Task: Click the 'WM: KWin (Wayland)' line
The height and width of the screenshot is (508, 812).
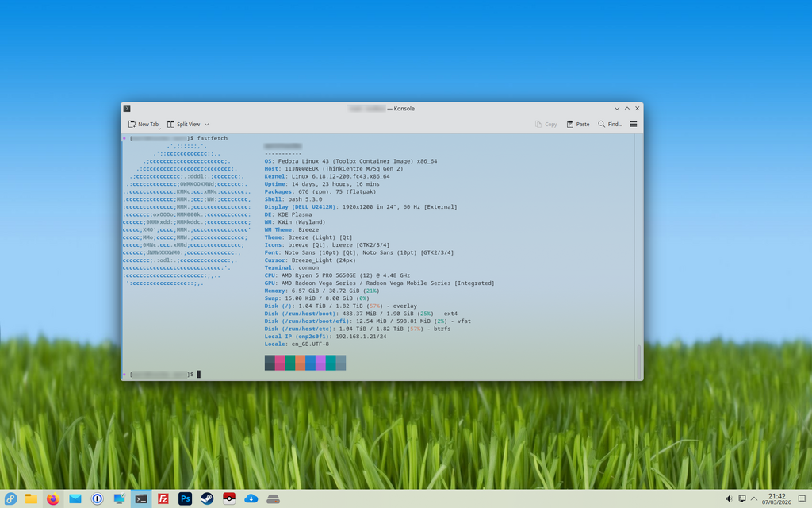Action: coord(295,222)
